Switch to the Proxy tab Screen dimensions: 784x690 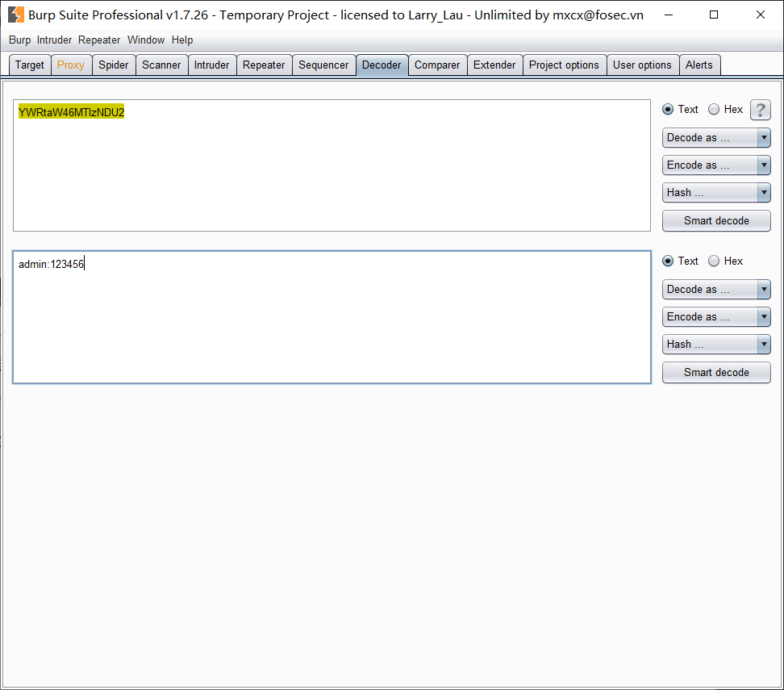(71, 65)
